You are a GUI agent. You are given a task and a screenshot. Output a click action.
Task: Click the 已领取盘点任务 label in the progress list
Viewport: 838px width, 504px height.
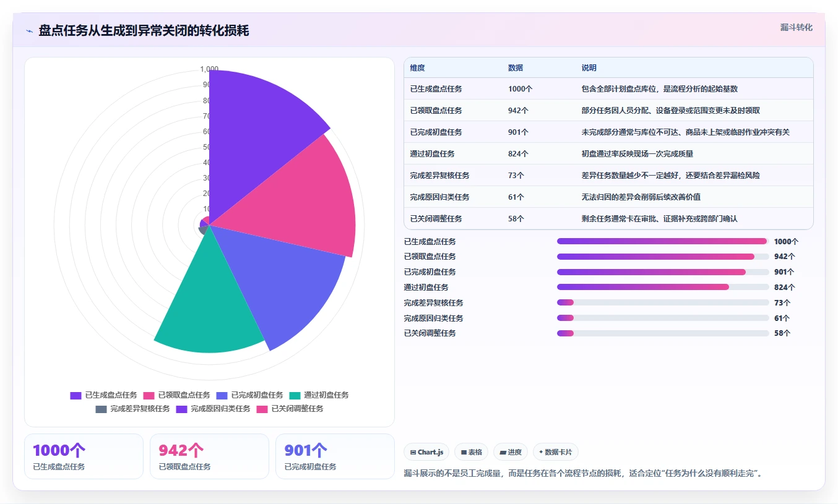(430, 257)
